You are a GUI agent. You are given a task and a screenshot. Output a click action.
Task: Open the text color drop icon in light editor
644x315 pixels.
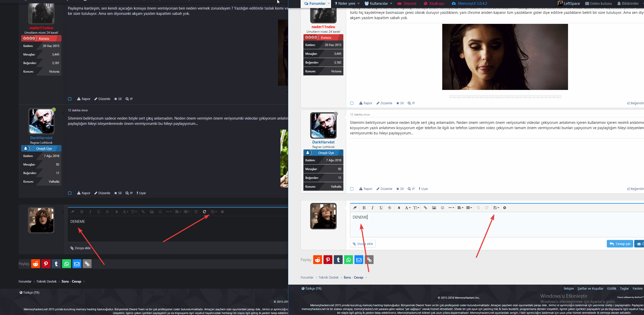(399, 208)
